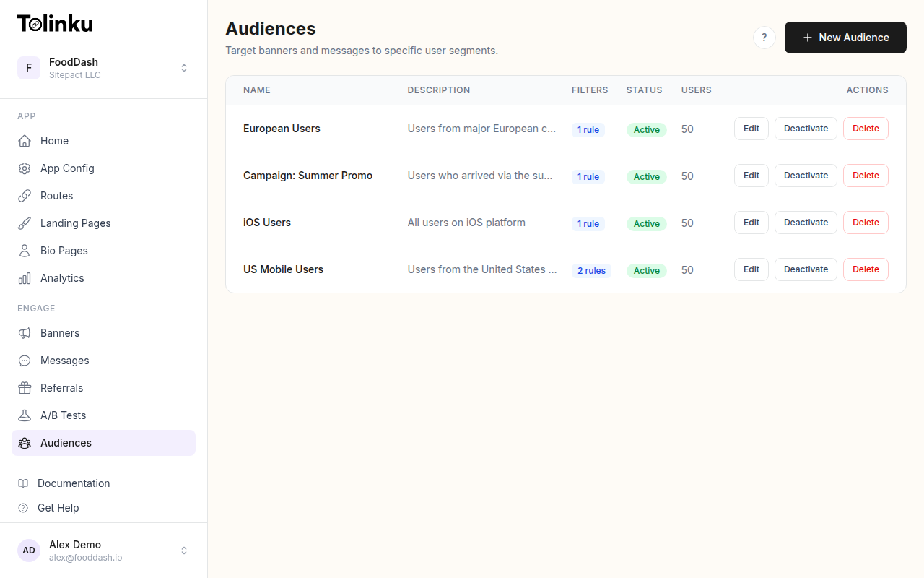Click the Routes icon in the sidebar
The image size is (924, 578).
coord(24,196)
